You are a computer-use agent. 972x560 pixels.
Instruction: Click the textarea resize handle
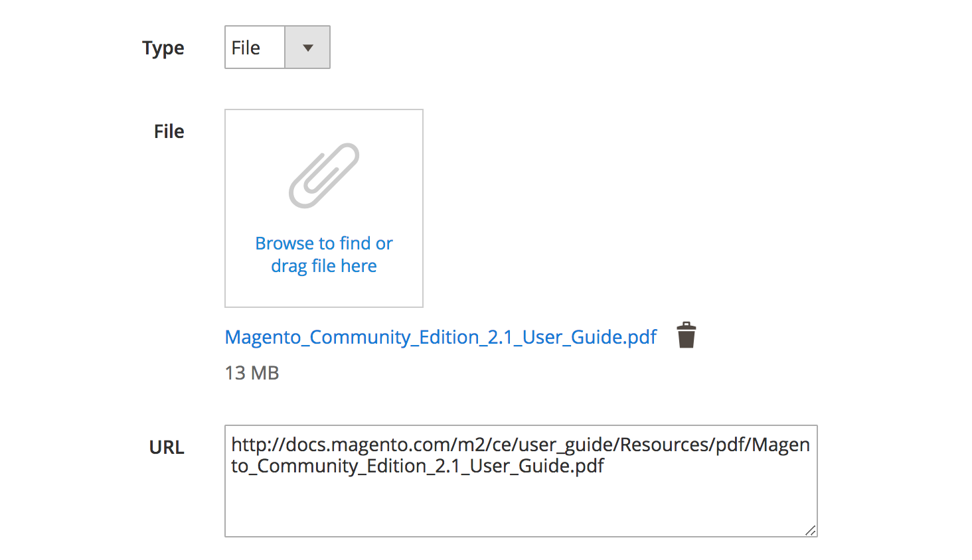[810, 530]
